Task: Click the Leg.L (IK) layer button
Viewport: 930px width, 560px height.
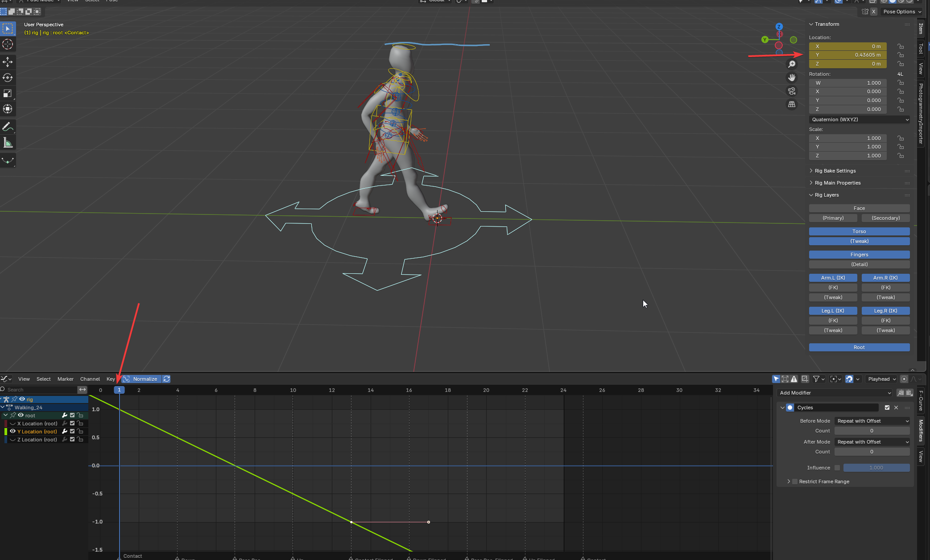Action: pyautogui.click(x=833, y=311)
